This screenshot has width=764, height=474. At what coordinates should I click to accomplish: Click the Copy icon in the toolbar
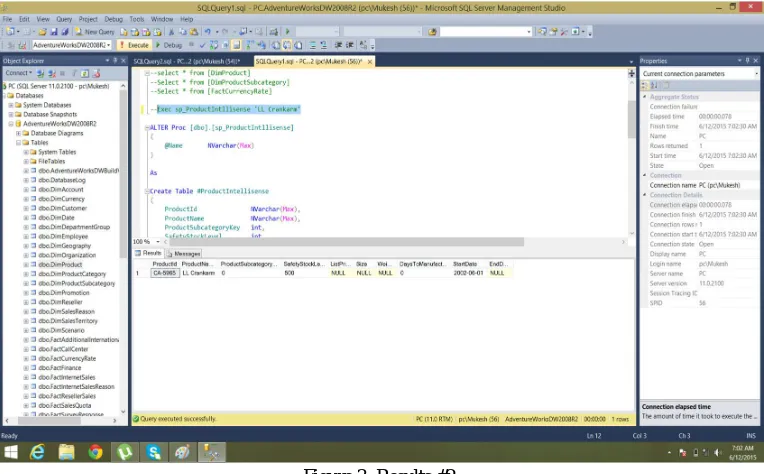(182, 32)
